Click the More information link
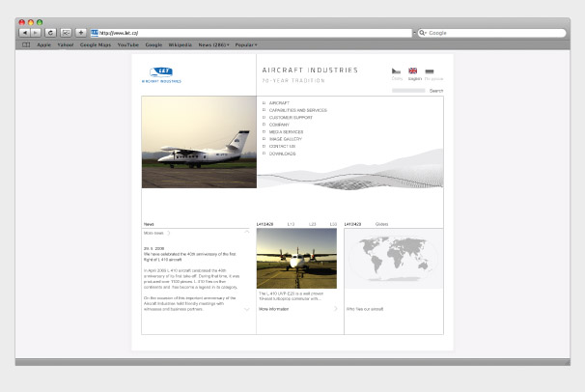This screenshot has width=585, height=392. coord(273,309)
